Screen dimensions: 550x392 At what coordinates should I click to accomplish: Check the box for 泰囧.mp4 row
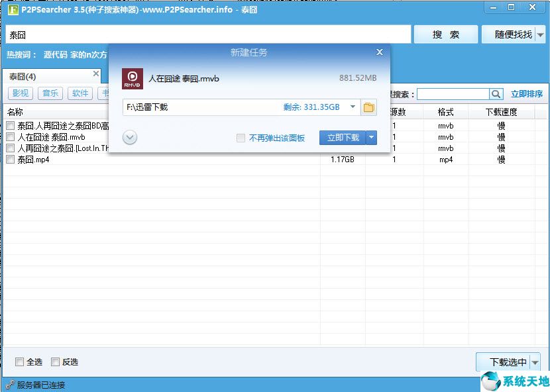[11, 159]
